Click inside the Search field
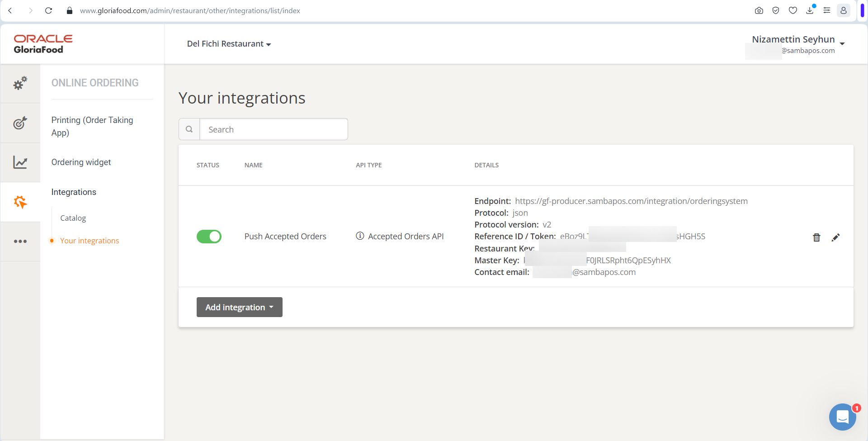 [x=274, y=129]
